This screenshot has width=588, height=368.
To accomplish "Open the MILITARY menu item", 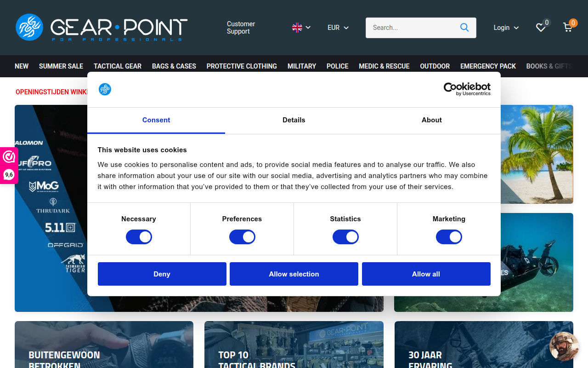I will (302, 66).
